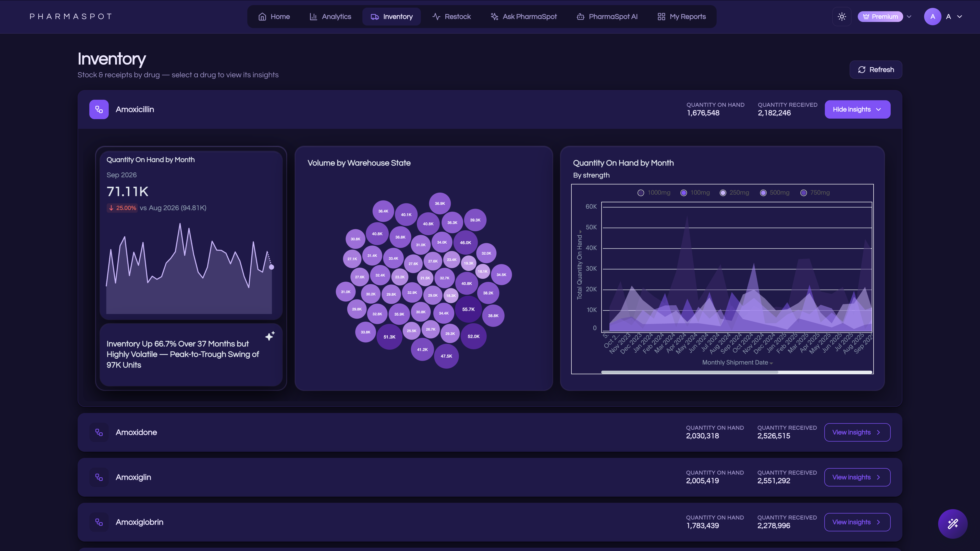Open Ask PharmaSpot tab
This screenshot has height=551, width=980.
pos(523,16)
